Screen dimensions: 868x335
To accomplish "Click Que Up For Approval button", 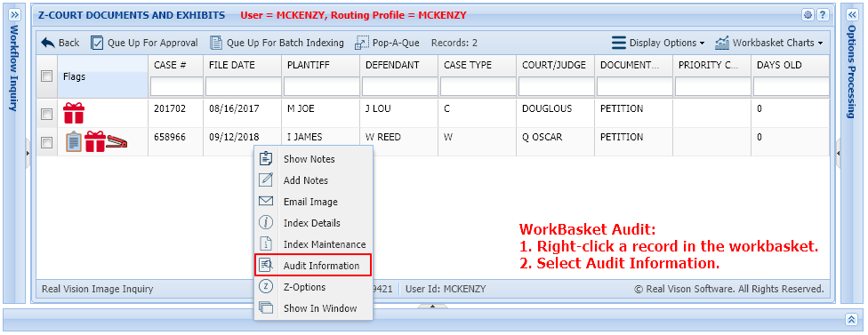I will pyautogui.click(x=144, y=43).
